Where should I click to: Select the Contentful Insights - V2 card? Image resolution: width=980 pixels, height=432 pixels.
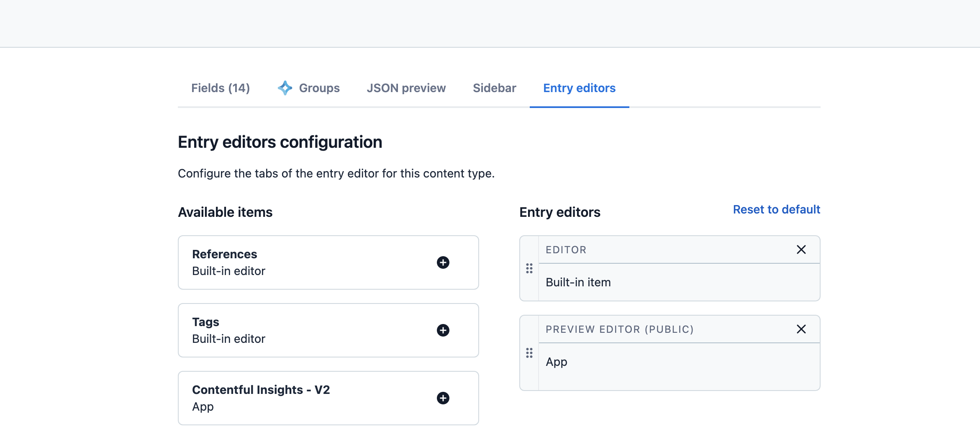(293, 398)
